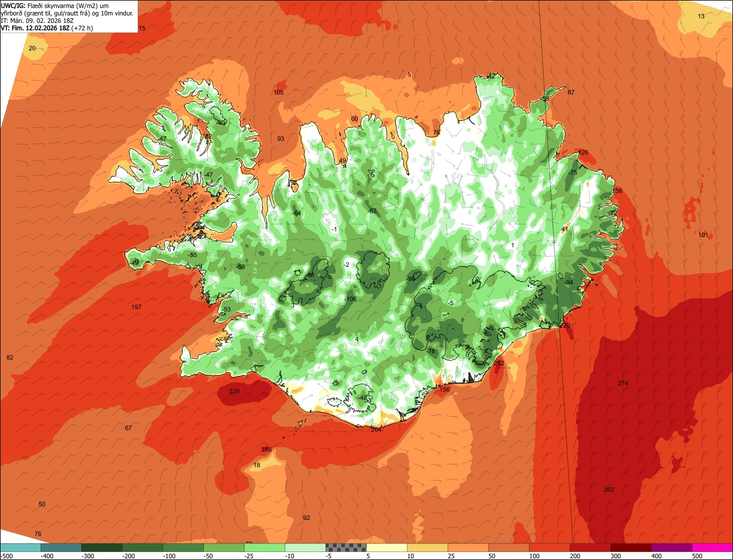Click the map value "-94"
This screenshot has height=560, width=733.
pyautogui.click(x=568, y=283)
